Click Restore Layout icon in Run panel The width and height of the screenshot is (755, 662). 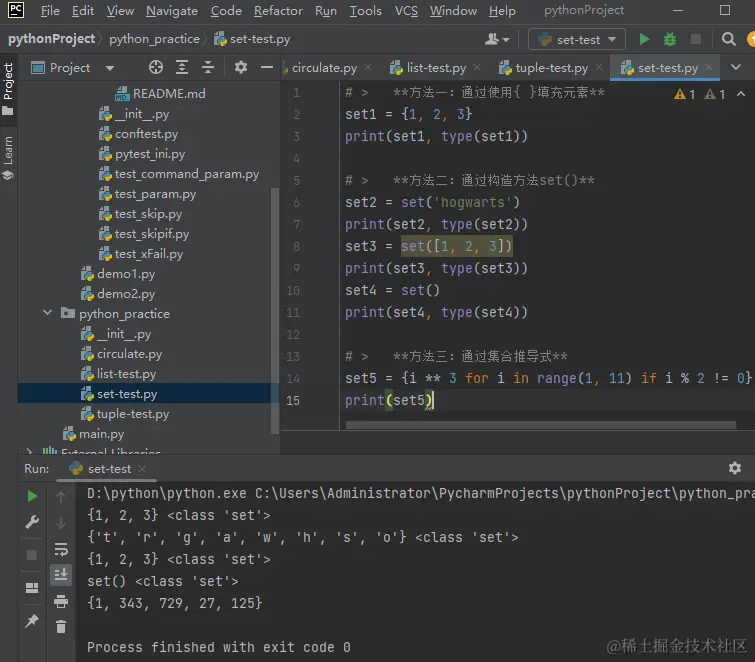coord(32,588)
